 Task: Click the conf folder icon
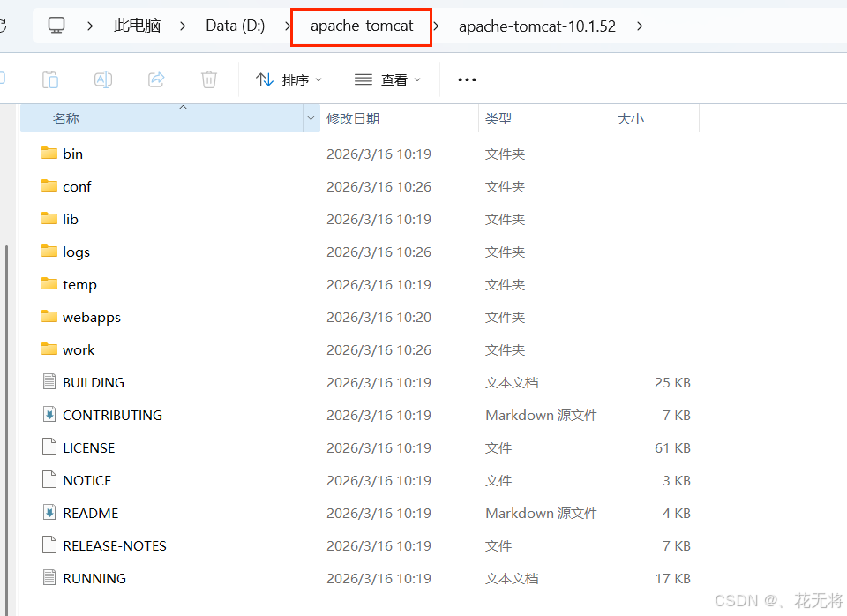tap(49, 186)
